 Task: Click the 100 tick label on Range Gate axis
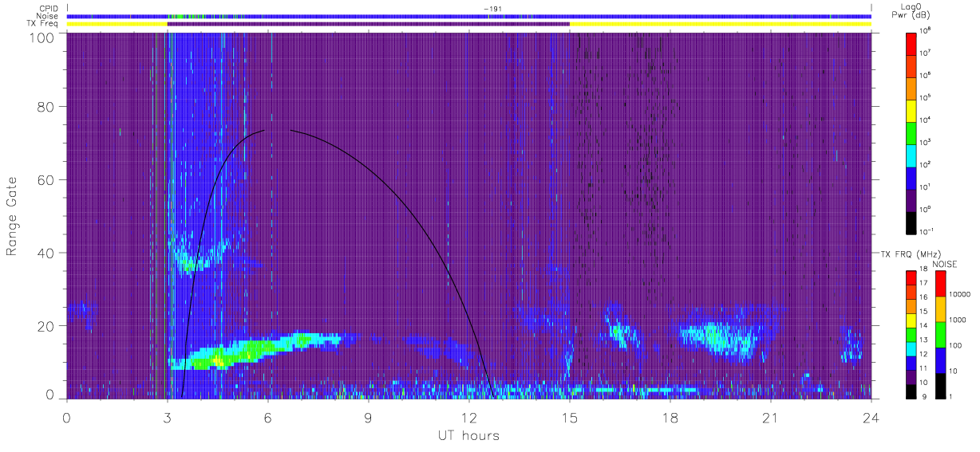coord(44,37)
